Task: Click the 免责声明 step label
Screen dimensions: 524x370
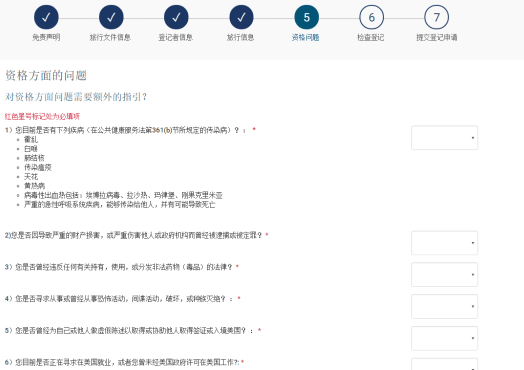Action: pyautogui.click(x=46, y=37)
